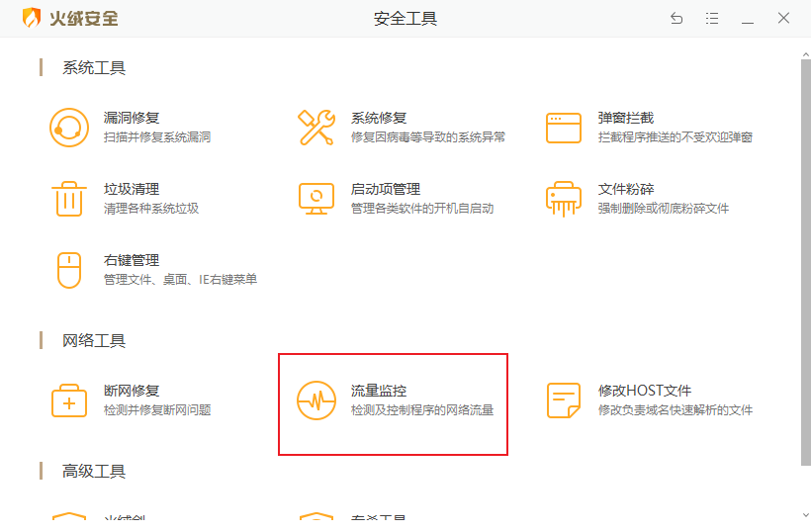Open the 右键管理 mouse icon
Image resolution: width=811 pixels, height=532 pixels.
tap(69, 270)
